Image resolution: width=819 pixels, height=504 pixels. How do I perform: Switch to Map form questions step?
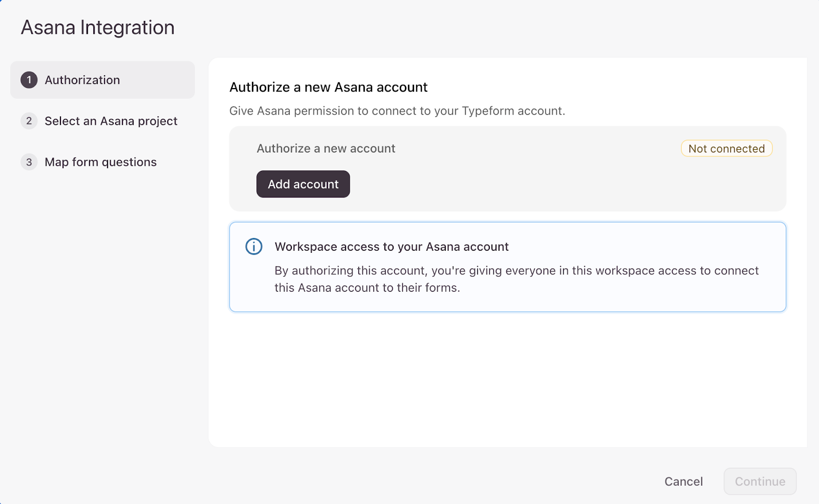[x=101, y=162]
